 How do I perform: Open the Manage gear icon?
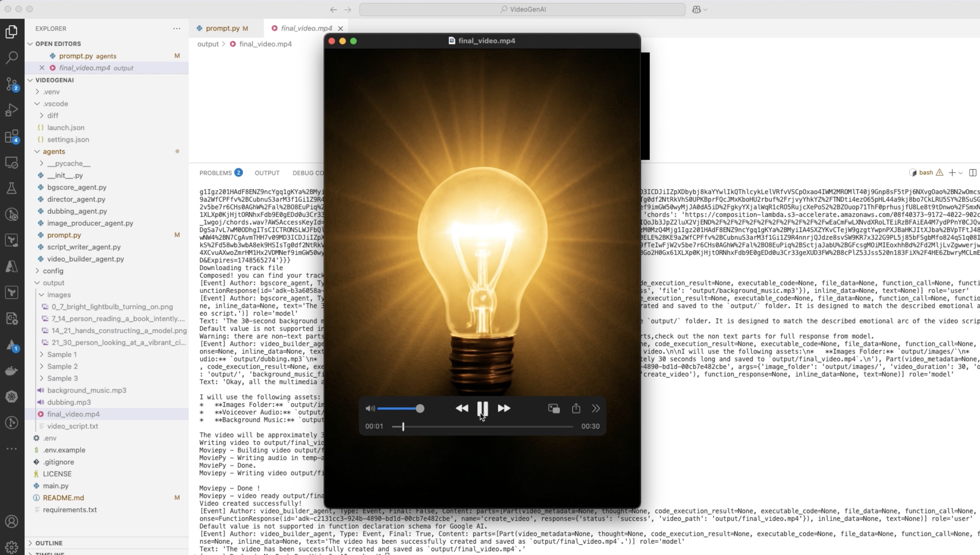coord(11,547)
